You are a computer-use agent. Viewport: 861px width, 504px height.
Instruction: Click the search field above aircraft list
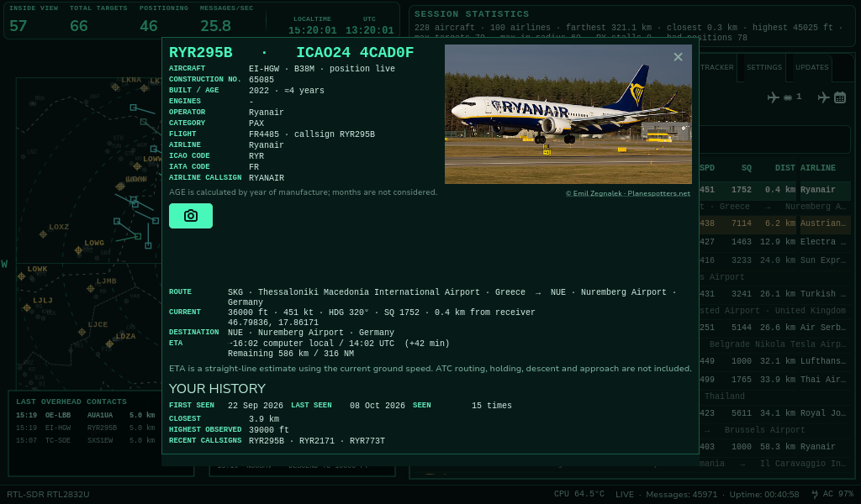tap(774, 139)
